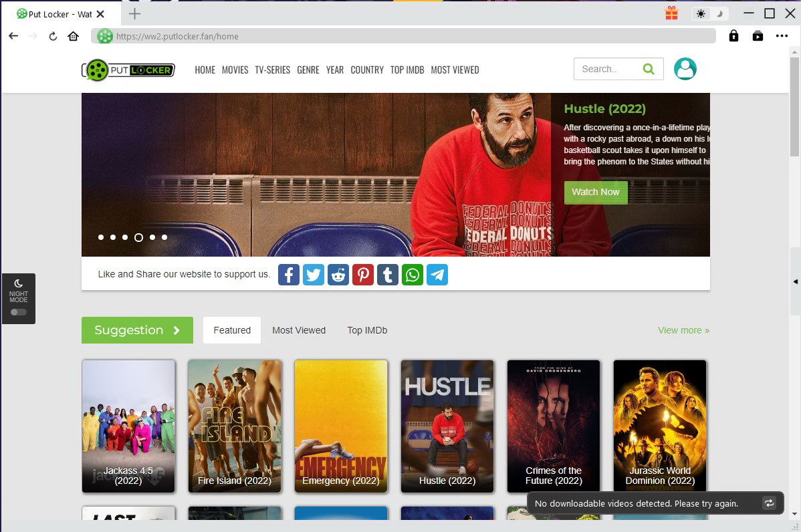Screen dimensions: 801x532
Task: Share the site on Facebook
Action: (x=289, y=275)
